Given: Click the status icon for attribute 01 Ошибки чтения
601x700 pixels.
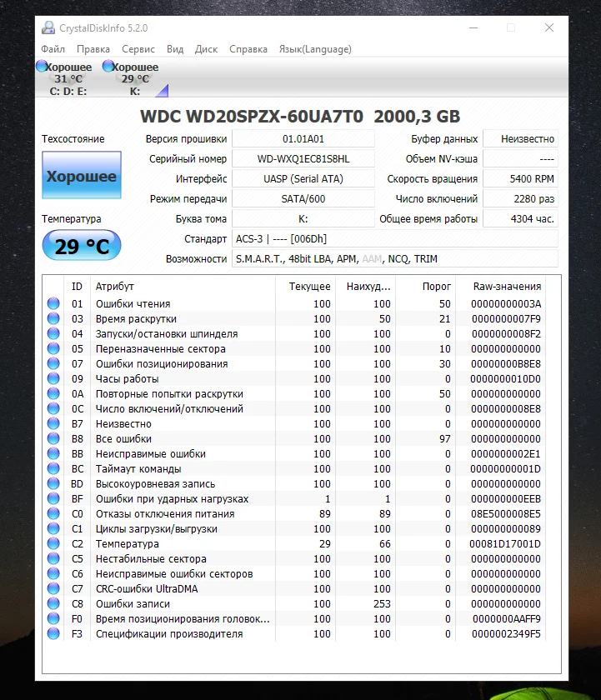Looking at the screenshot, I should coord(53,303).
